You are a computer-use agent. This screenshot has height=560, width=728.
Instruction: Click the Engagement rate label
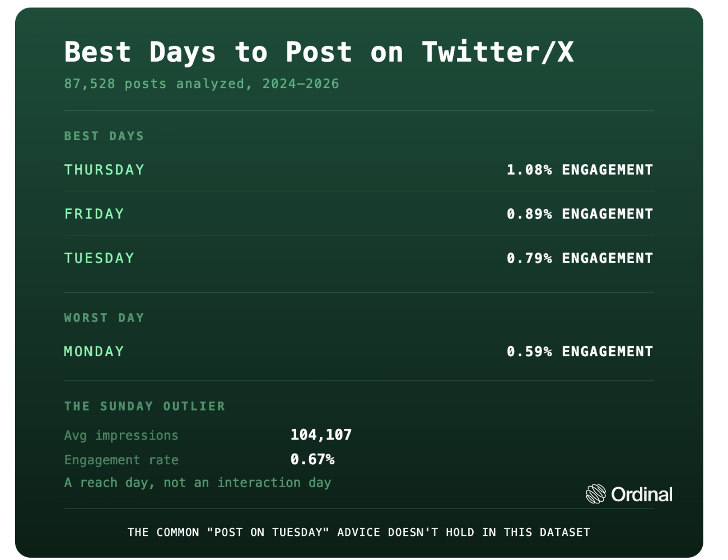[121, 460]
